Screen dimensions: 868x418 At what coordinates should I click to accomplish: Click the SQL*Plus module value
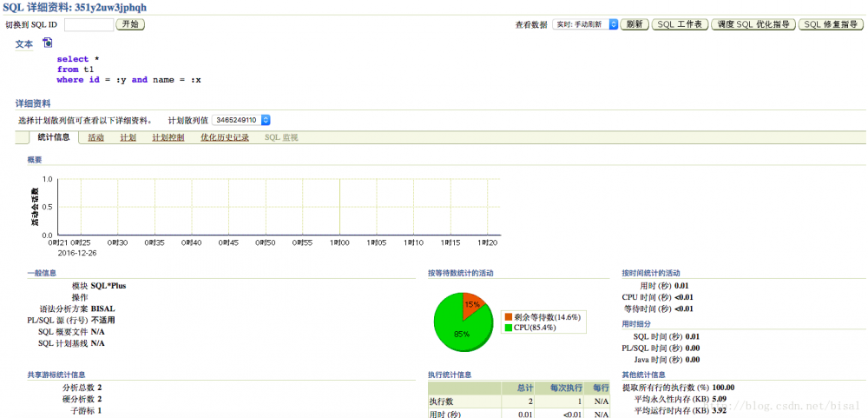click(x=108, y=286)
